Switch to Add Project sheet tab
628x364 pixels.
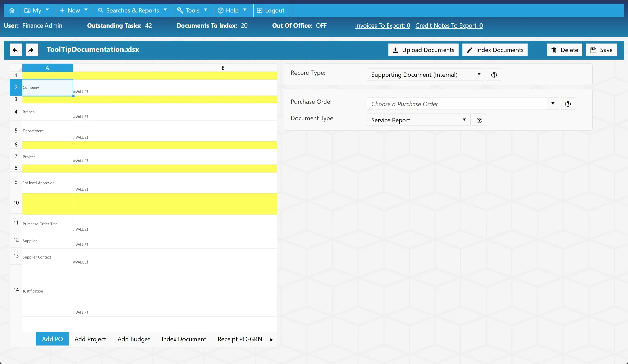point(90,339)
